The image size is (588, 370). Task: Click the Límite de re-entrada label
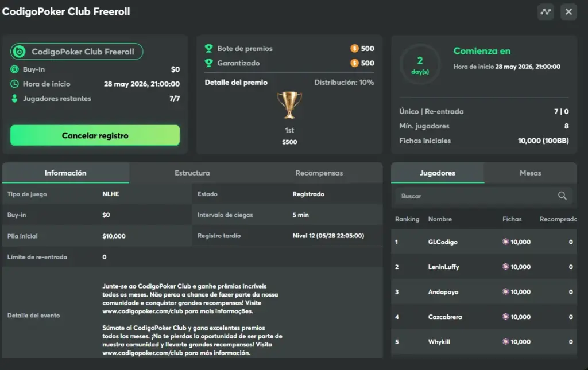tap(37, 257)
